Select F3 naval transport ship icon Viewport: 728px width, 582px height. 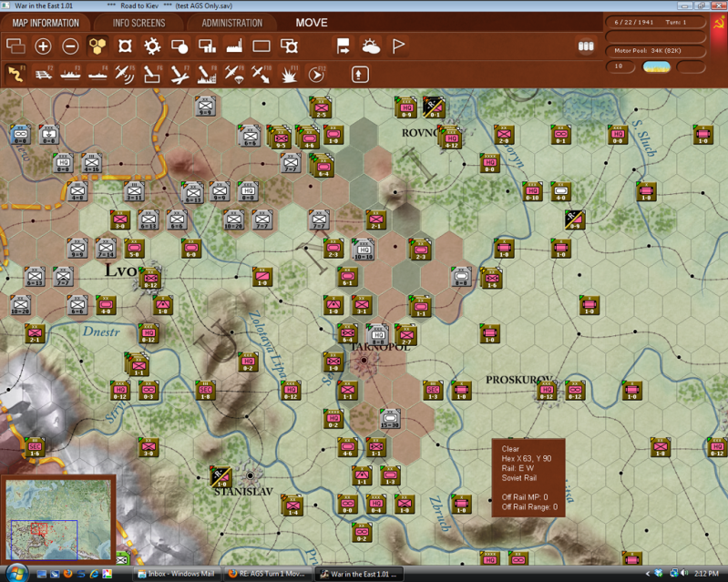[x=70, y=75]
